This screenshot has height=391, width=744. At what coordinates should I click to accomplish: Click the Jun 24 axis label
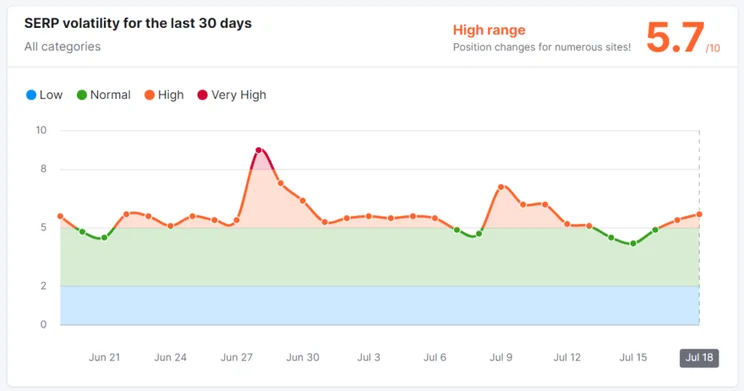[170, 357]
